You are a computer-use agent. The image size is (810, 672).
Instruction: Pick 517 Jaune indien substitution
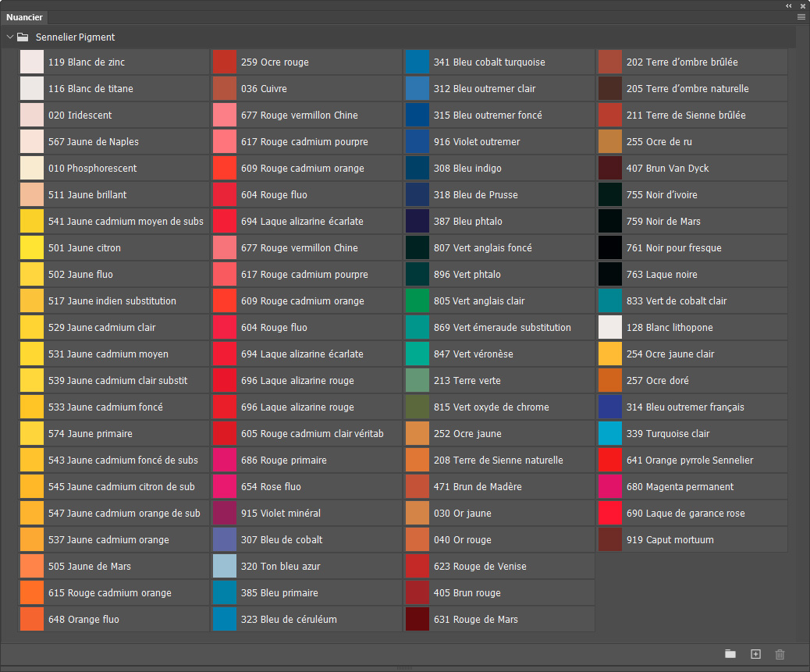point(114,301)
